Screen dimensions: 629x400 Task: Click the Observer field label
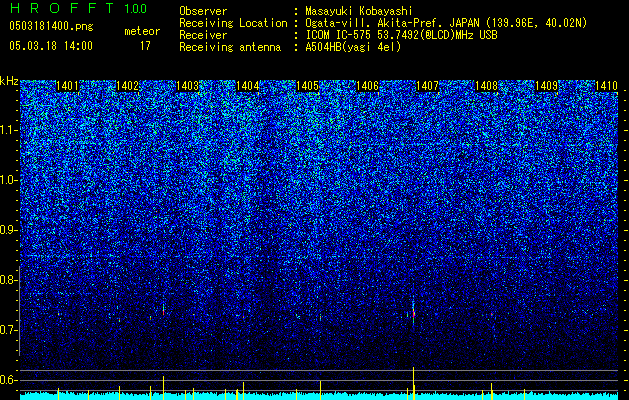203,11
